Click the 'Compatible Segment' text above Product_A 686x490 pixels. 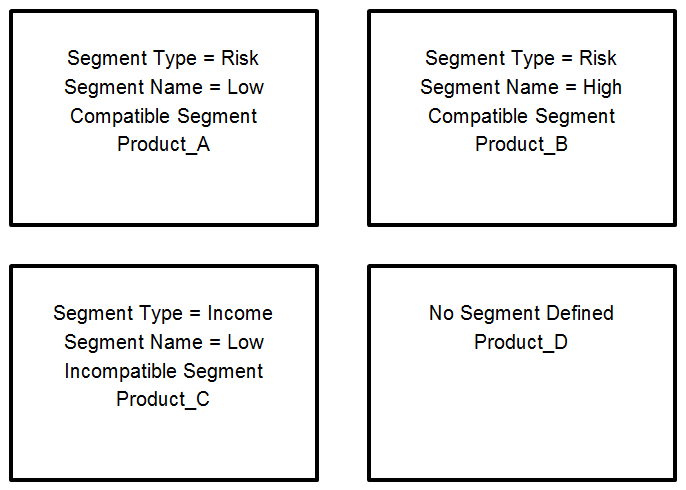pyautogui.click(x=163, y=116)
